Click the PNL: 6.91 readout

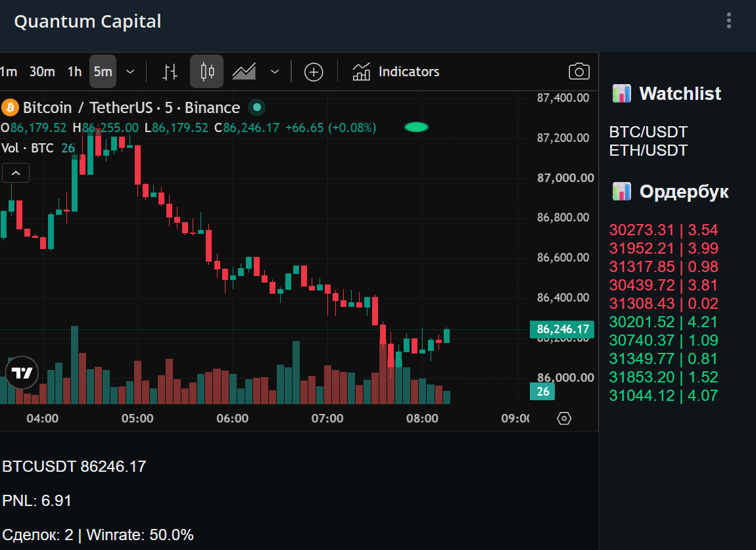[x=37, y=500]
